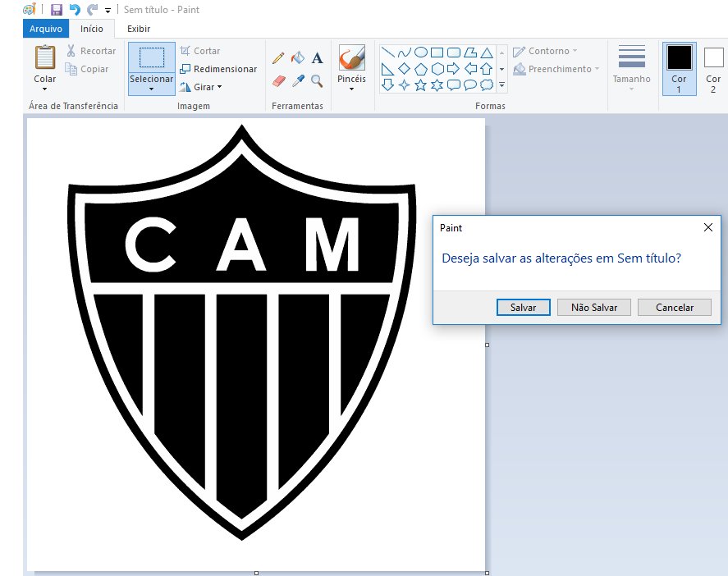Select the Magnifier tool
The image size is (728, 576).
tap(317, 81)
